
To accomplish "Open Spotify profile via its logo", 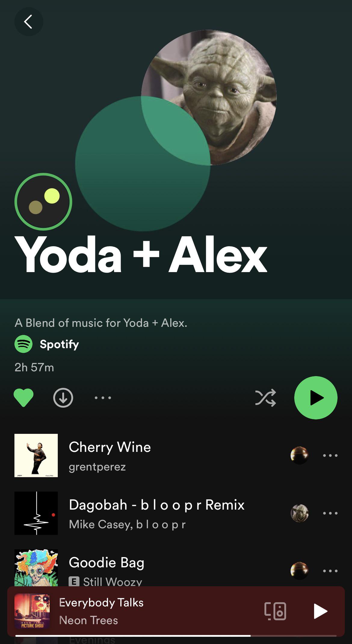I will (23, 344).
